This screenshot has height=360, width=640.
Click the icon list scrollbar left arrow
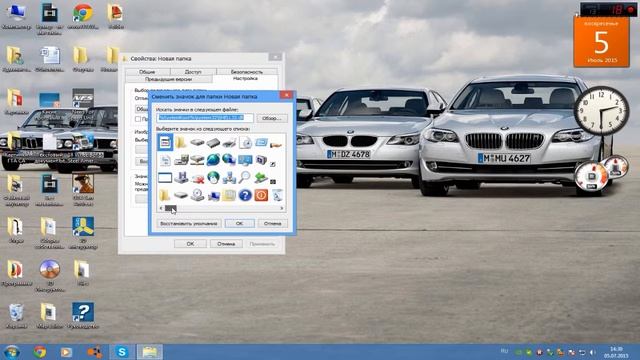(161, 208)
